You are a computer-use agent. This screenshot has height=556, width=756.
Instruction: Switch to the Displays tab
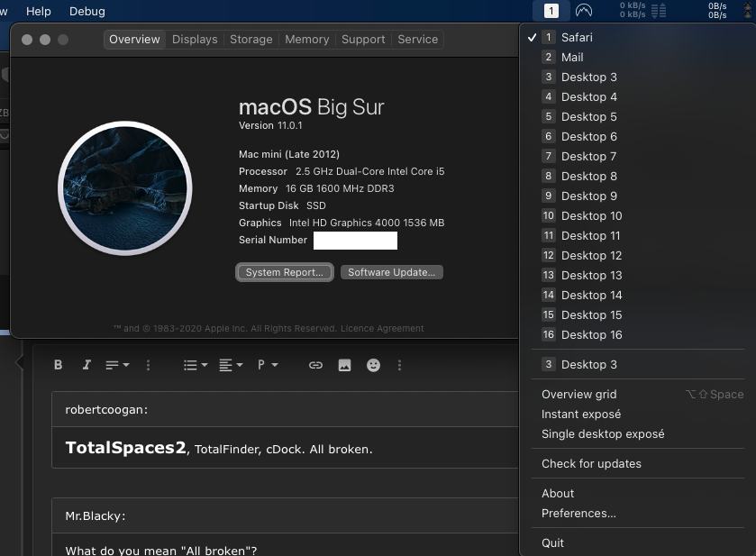tap(195, 40)
